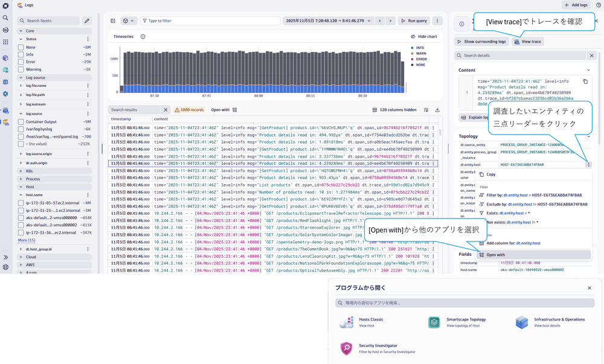The height and width of the screenshot is (364, 604).
Task: Open the Smartscape Topology app icon
Action: tap(434, 322)
